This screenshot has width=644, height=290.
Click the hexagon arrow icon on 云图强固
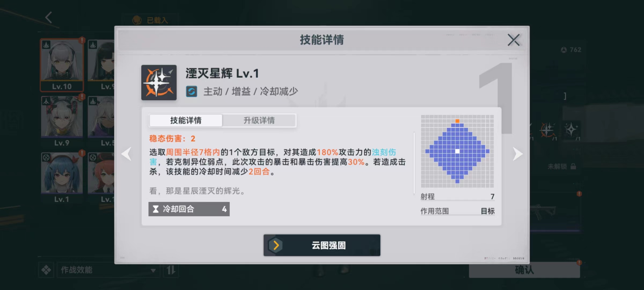click(276, 245)
